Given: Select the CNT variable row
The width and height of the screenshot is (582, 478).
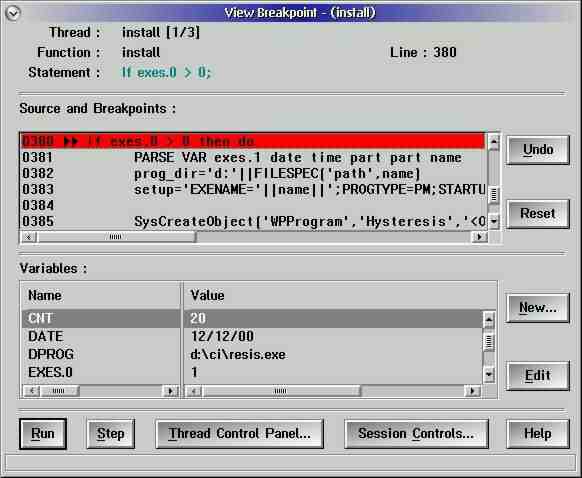Looking at the screenshot, I should (x=101, y=318).
